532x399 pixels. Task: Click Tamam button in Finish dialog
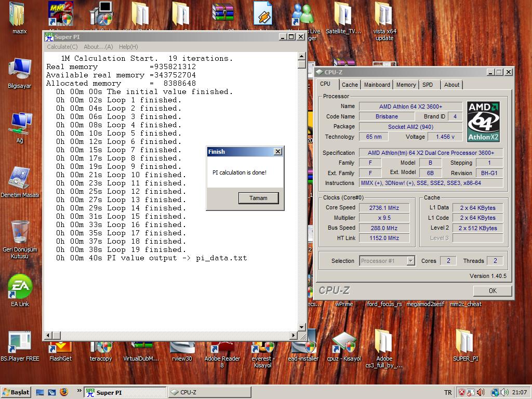click(259, 198)
